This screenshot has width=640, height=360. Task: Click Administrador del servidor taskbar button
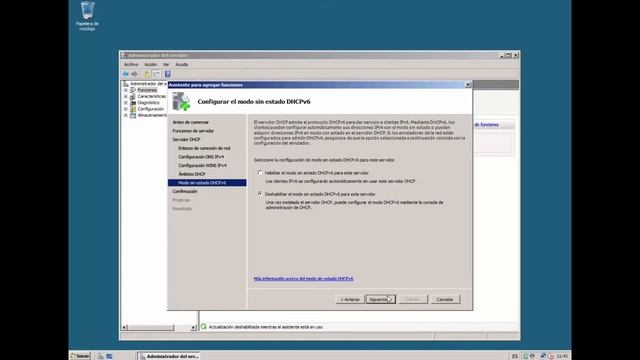coord(169,356)
